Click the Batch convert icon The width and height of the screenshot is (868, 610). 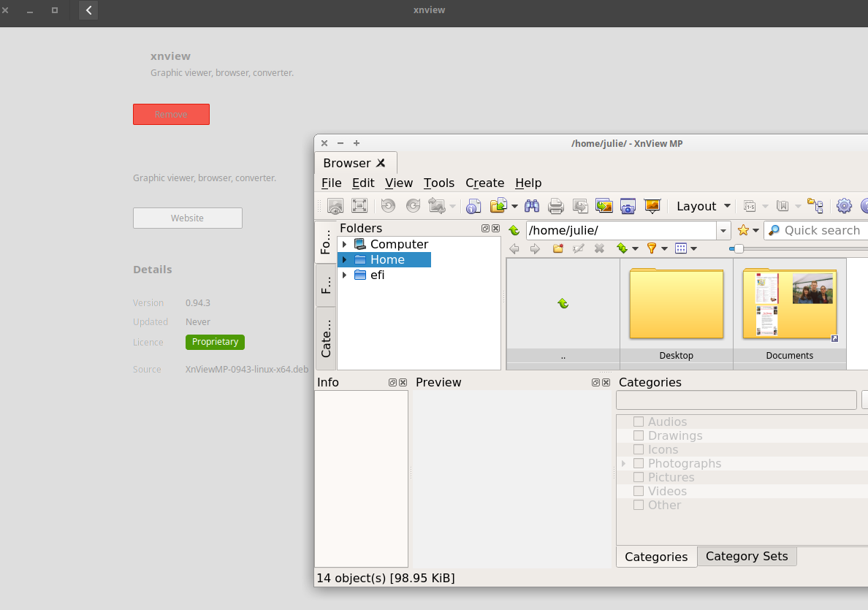pyautogui.click(x=604, y=206)
